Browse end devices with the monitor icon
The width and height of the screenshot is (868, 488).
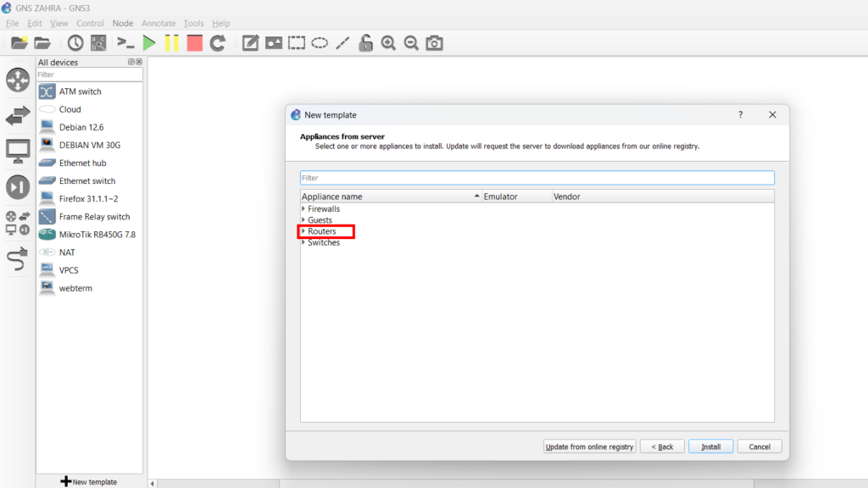click(x=18, y=151)
